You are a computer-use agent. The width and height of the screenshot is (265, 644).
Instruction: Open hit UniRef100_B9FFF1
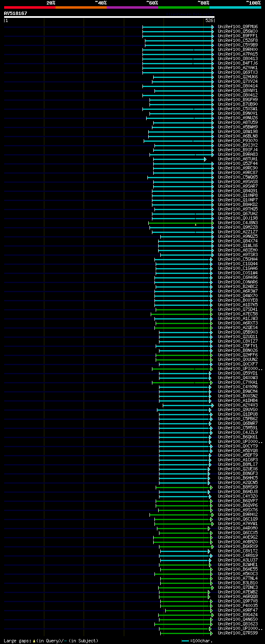[x=238, y=36]
